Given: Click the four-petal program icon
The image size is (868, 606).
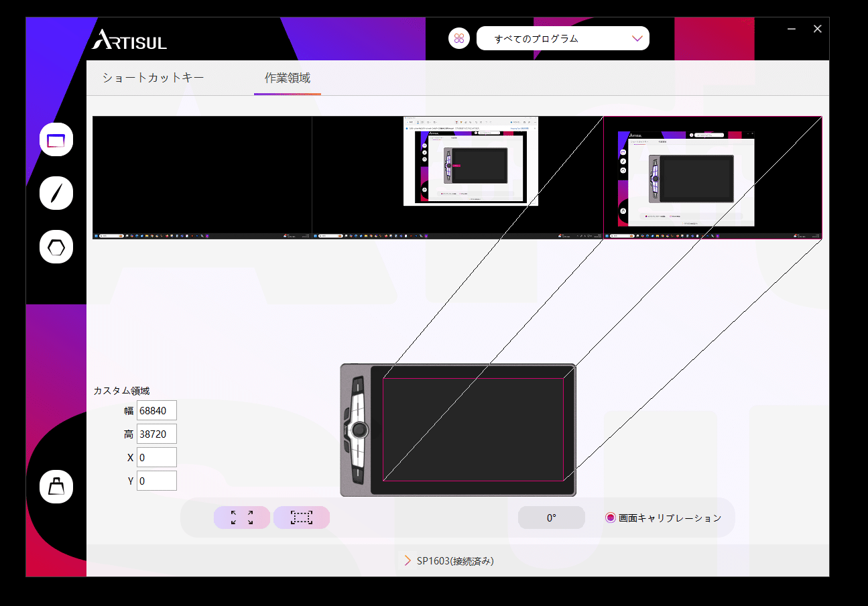Looking at the screenshot, I should [x=459, y=38].
